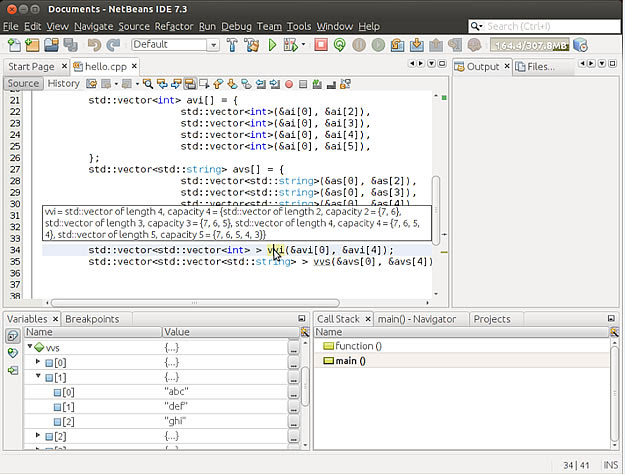
Task: Click the ellipsis button in vvs row
Action: [x=294, y=348]
